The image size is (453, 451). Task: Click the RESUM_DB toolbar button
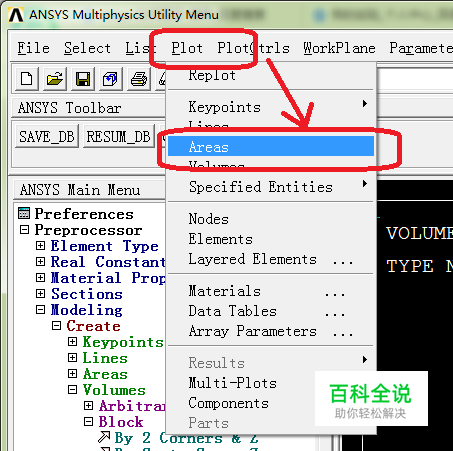pyautogui.click(x=119, y=136)
